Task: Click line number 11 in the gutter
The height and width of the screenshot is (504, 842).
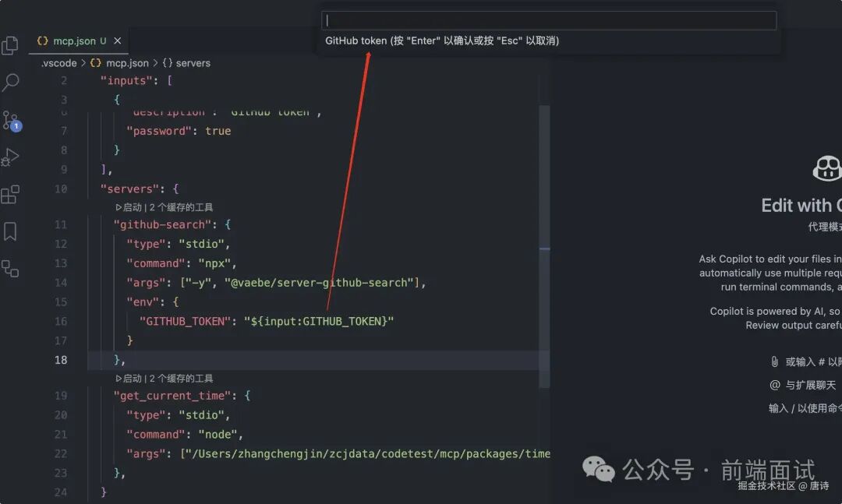Action: [x=61, y=224]
